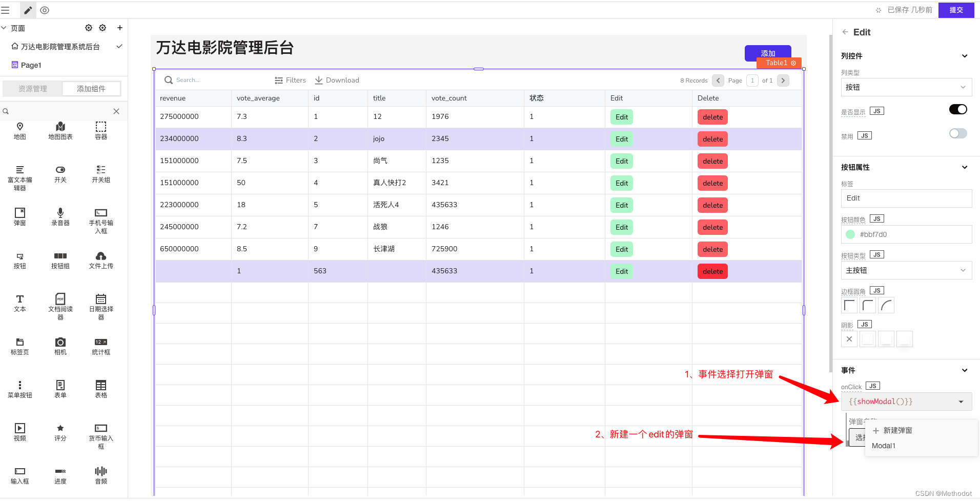Enable the 禁用 disable switch

[958, 133]
